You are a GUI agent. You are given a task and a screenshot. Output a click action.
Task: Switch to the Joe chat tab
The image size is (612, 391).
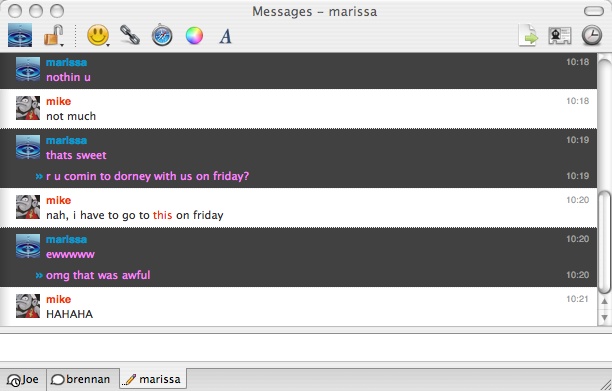23,379
